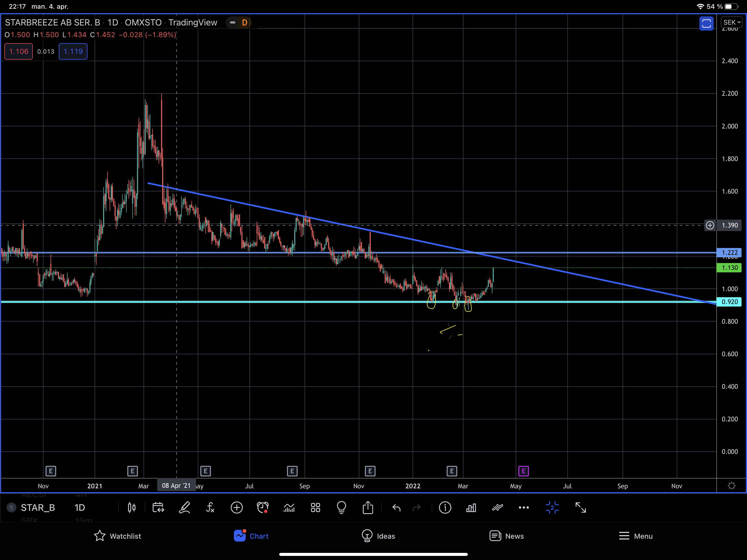This screenshot has height=560, width=747.
Task: Open the three dots more options menu
Action: [x=523, y=507]
